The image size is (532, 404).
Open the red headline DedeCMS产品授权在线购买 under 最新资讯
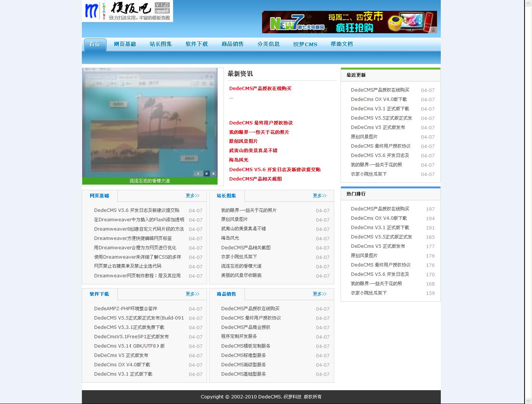click(260, 89)
